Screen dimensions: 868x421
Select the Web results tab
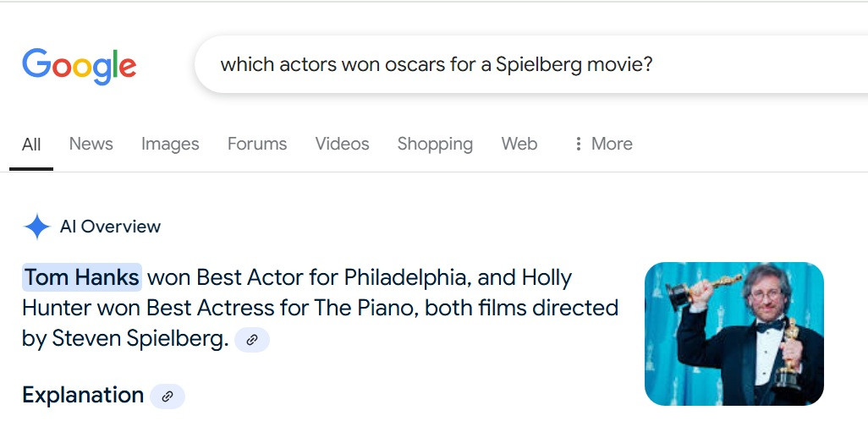(519, 144)
